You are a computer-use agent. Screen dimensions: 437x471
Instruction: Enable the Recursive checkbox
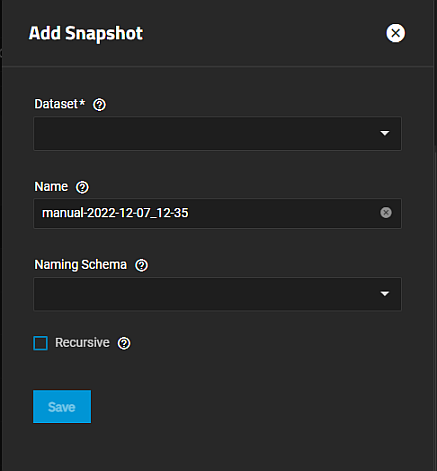click(41, 343)
